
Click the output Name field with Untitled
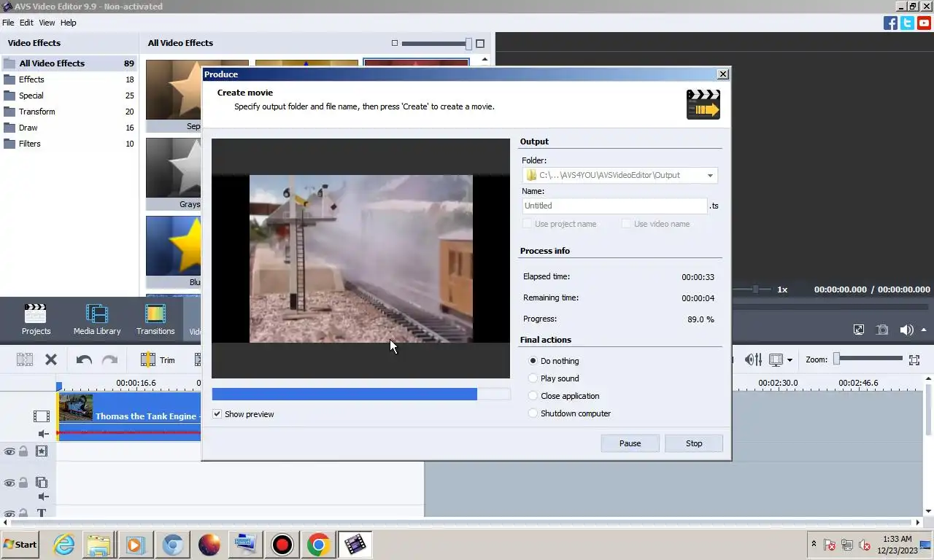pyautogui.click(x=615, y=206)
